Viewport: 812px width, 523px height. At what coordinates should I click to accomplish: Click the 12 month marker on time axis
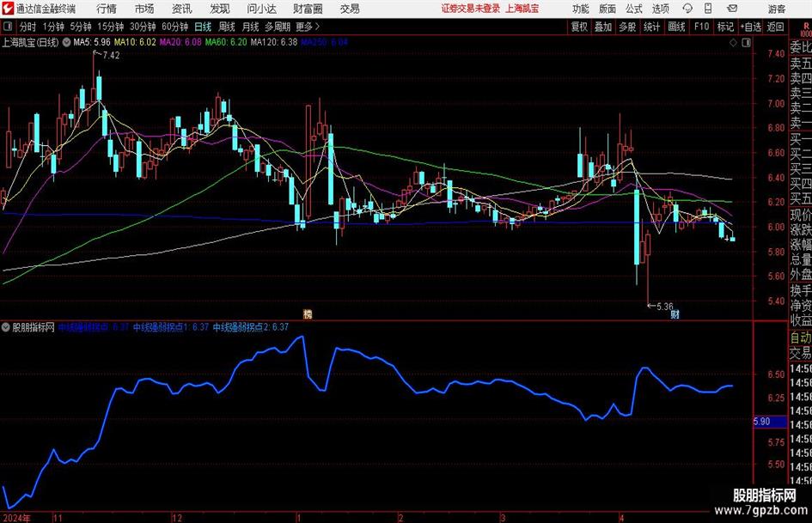pos(177,518)
